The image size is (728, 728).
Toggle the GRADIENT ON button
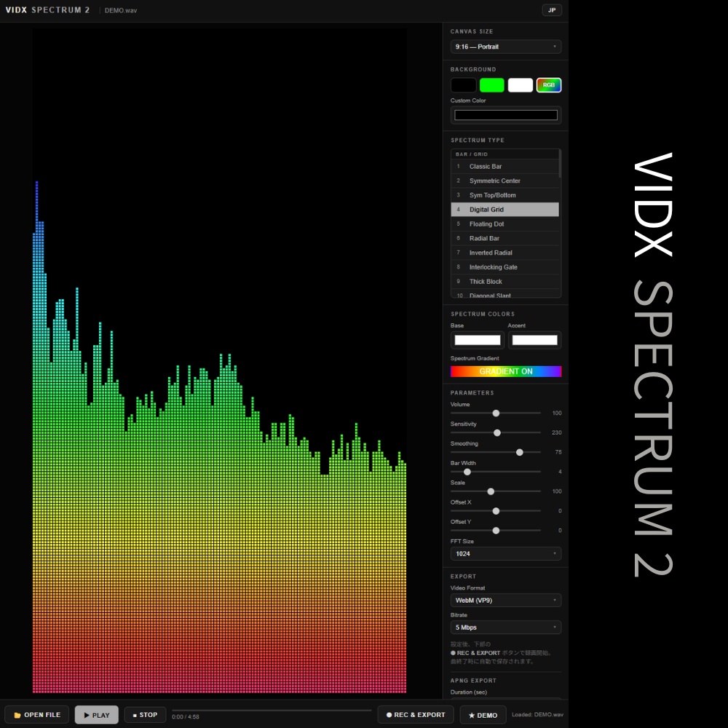pyautogui.click(x=506, y=371)
